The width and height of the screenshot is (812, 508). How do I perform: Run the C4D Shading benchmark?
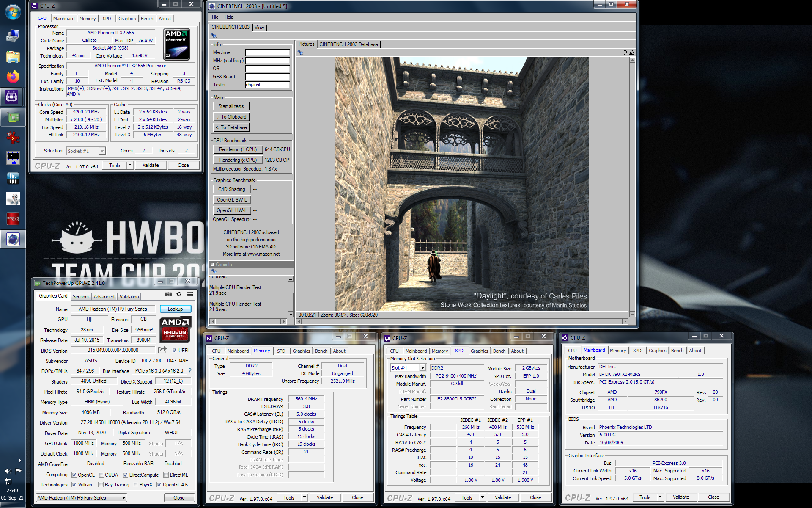point(231,189)
